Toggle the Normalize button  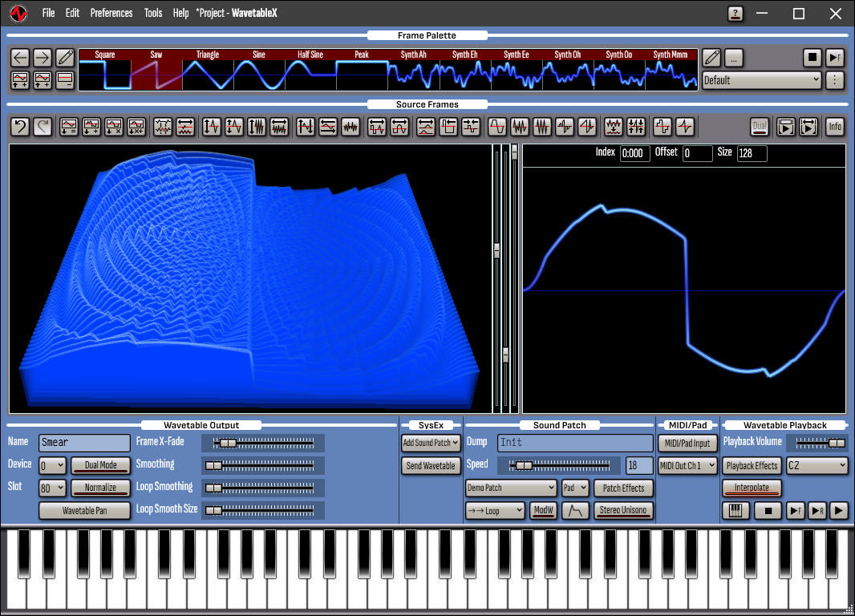[101, 488]
